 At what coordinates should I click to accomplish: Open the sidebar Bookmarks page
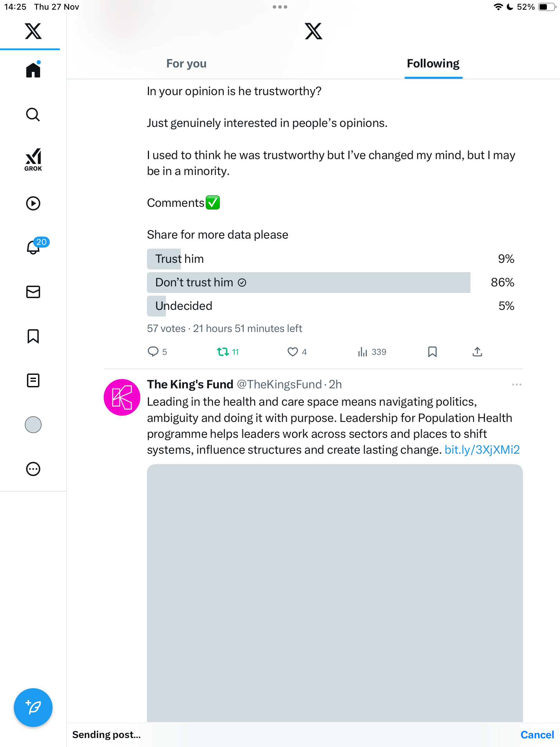tap(33, 336)
